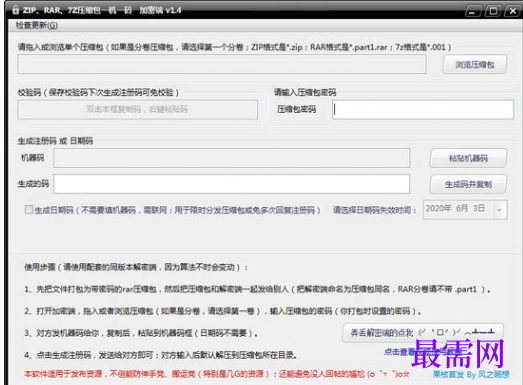Click the 浏览压缩包 browse button
This screenshot has height=385, width=523.
pyautogui.click(x=474, y=64)
